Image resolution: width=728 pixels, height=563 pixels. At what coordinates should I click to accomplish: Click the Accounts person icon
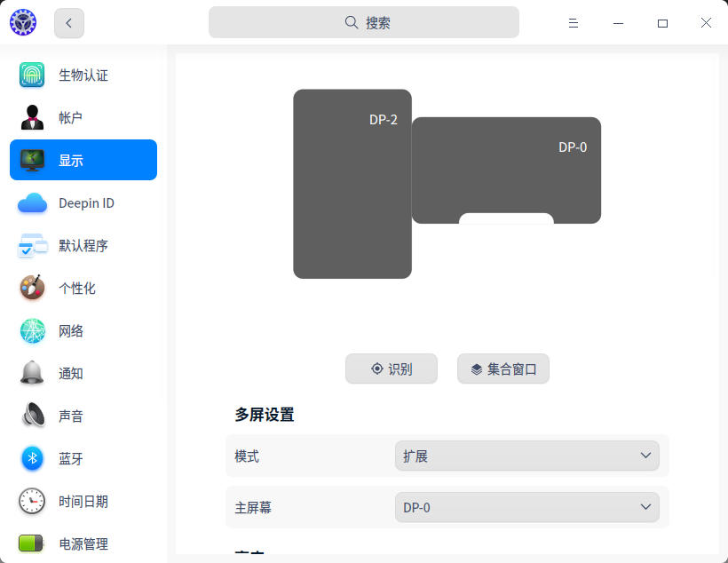[32, 117]
